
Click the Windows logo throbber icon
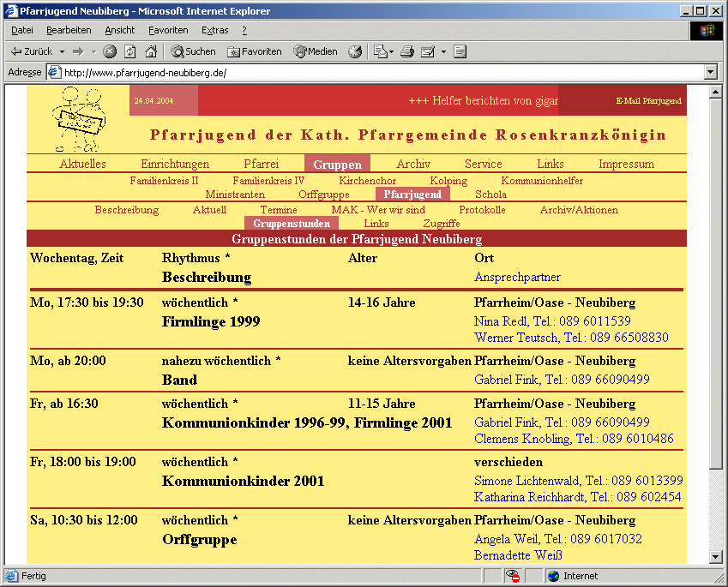707,31
